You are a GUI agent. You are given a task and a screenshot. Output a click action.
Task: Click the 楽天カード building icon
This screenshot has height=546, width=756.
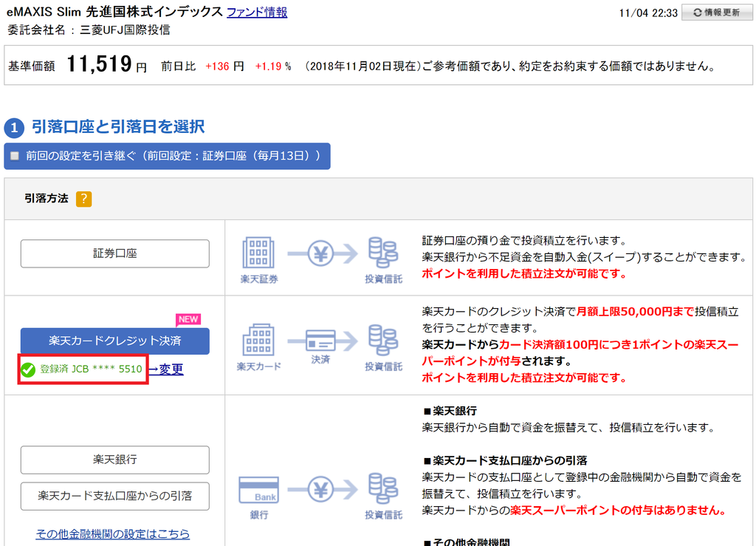pyautogui.click(x=258, y=340)
